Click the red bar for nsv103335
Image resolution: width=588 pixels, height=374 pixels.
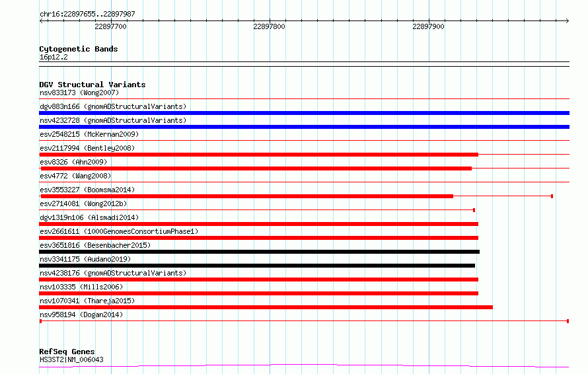pyautogui.click(x=259, y=293)
